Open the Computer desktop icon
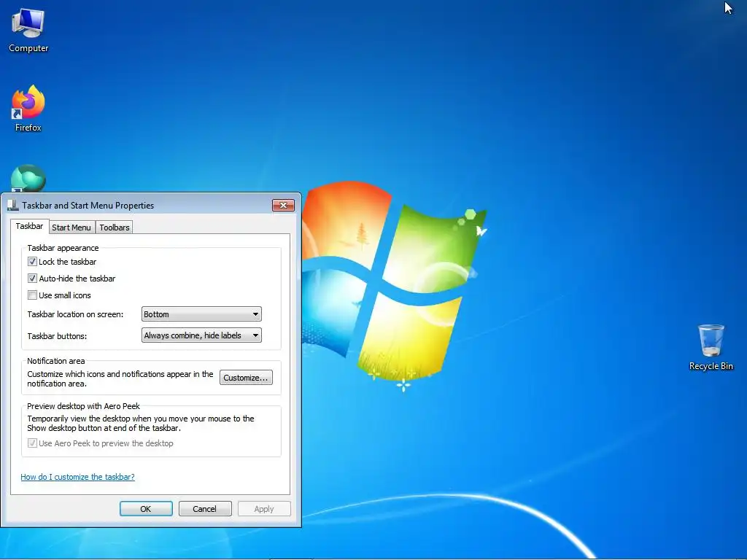This screenshot has width=747, height=560. (28, 31)
